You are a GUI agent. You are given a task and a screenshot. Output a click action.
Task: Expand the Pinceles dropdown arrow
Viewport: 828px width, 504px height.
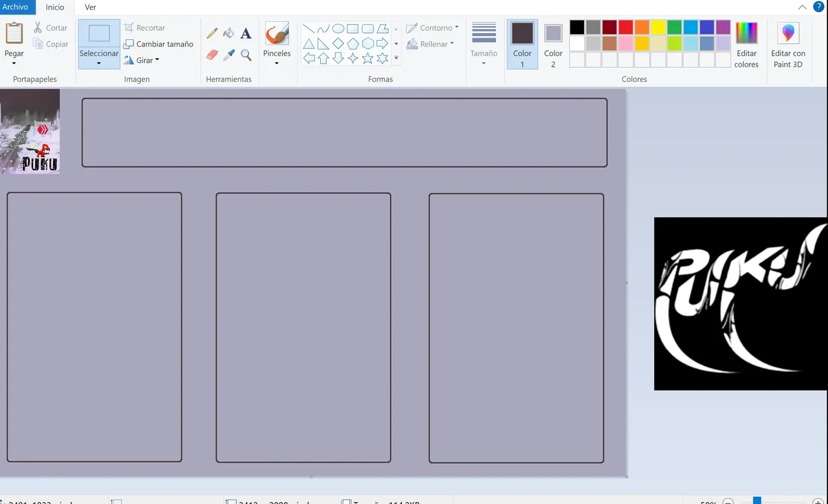(277, 63)
